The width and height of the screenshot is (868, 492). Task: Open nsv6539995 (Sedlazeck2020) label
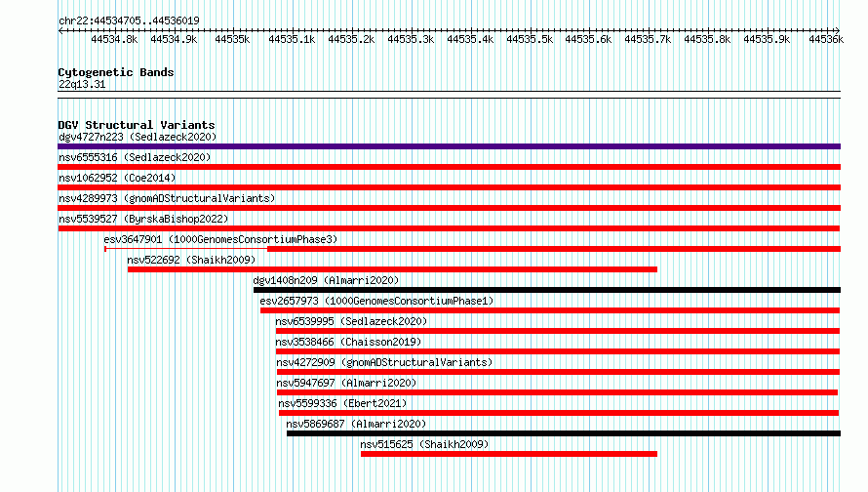click(351, 321)
